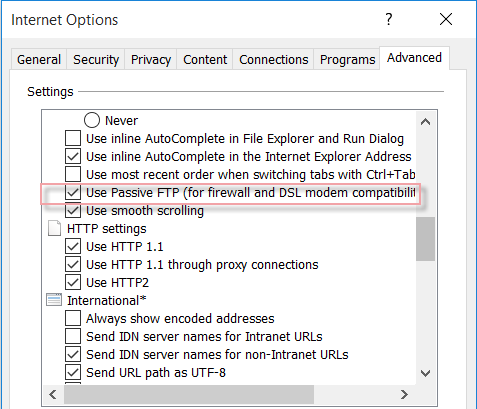The width and height of the screenshot is (477, 409).
Task: Click the horizontal scroll left arrow
Action: click(x=53, y=395)
